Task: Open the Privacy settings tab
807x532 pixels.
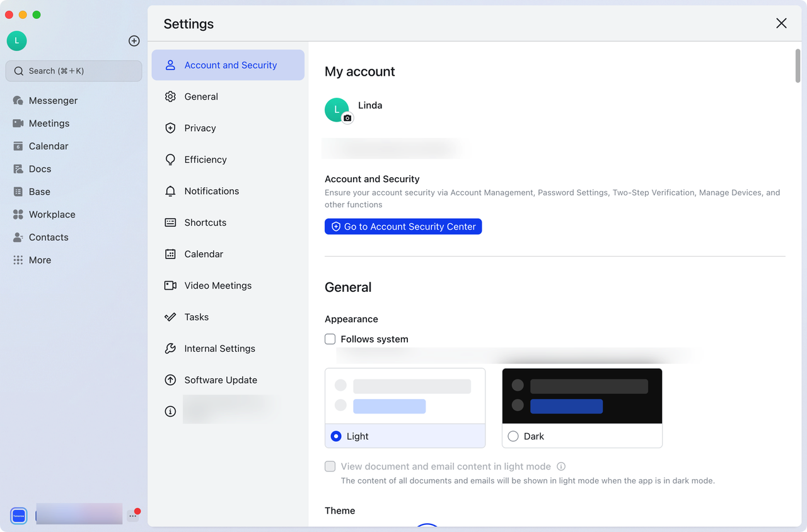Action: click(200, 128)
